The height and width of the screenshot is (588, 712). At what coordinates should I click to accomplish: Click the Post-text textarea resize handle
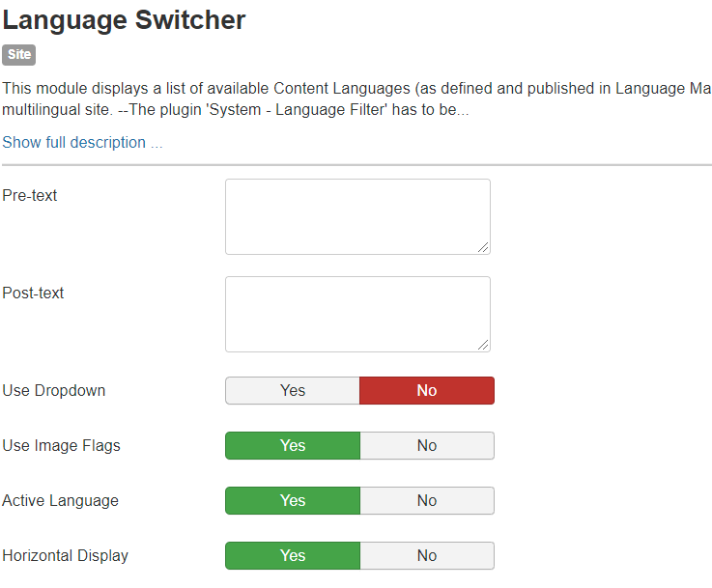point(483,345)
